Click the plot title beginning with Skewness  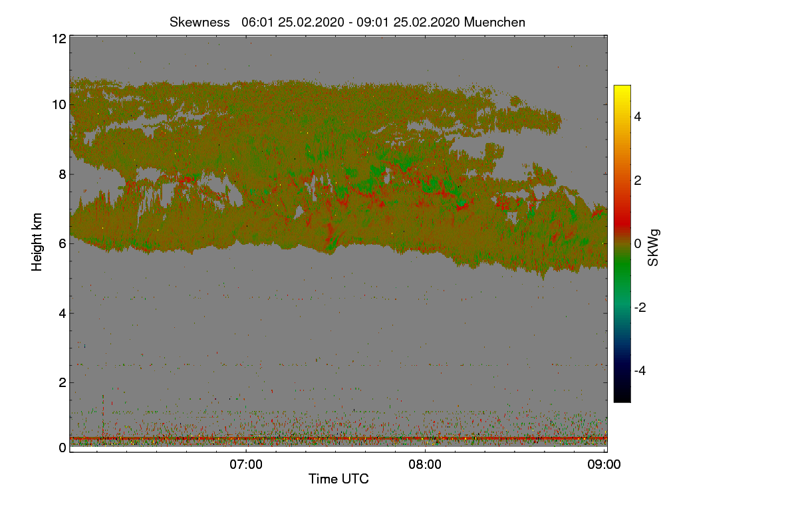click(347, 22)
